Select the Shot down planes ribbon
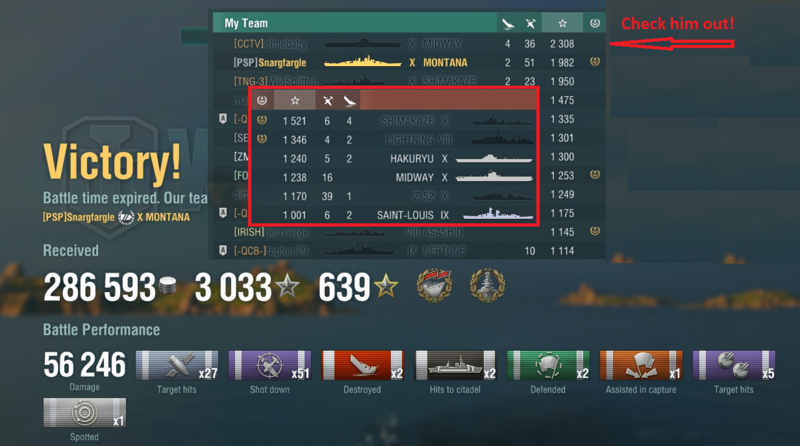The width and height of the screenshot is (800, 446). coord(269,365)
